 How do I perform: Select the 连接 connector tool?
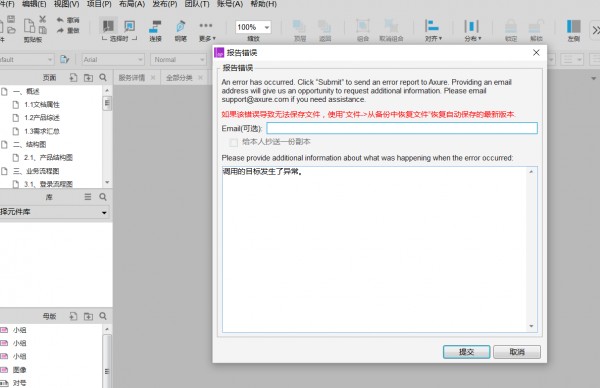coord(155,31)
